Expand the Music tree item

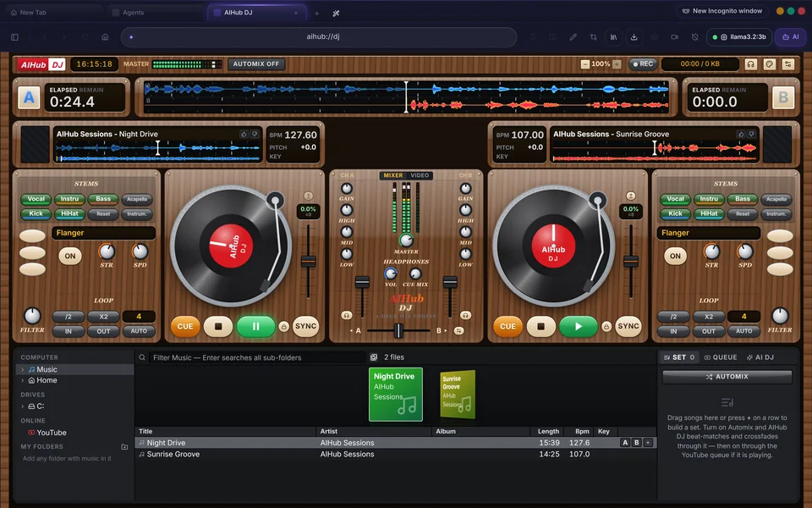(22, 370)
